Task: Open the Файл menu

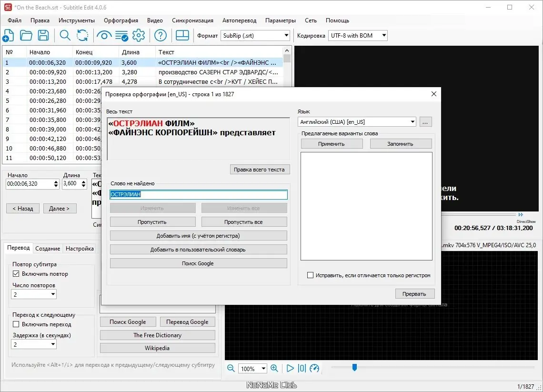Action: [15, 20]
